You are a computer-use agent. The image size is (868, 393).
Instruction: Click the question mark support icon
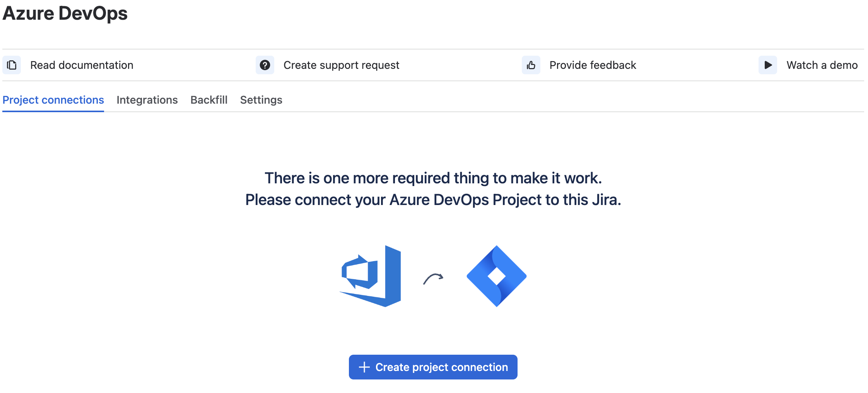pos(265,65)
